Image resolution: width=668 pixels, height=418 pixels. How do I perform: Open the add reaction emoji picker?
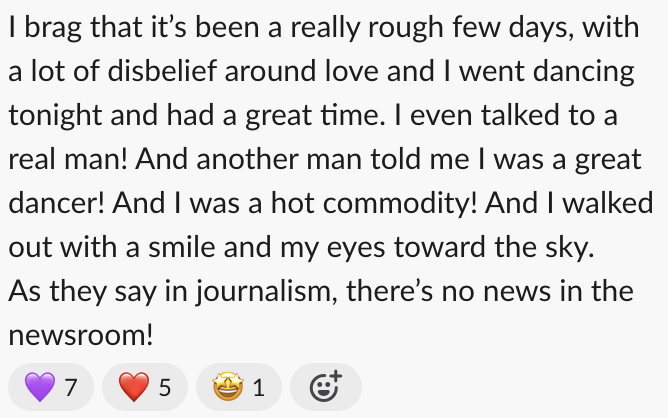tap(325, 387)
